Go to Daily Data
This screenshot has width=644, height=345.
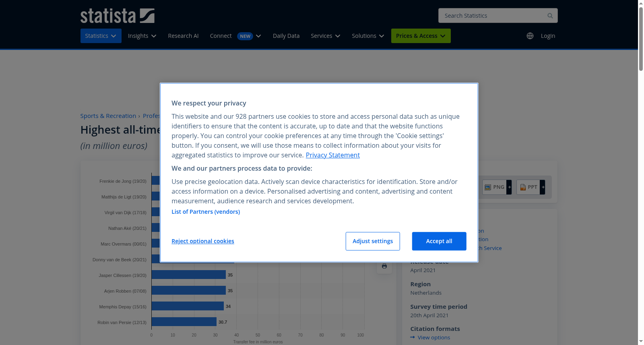coord(286,36)
